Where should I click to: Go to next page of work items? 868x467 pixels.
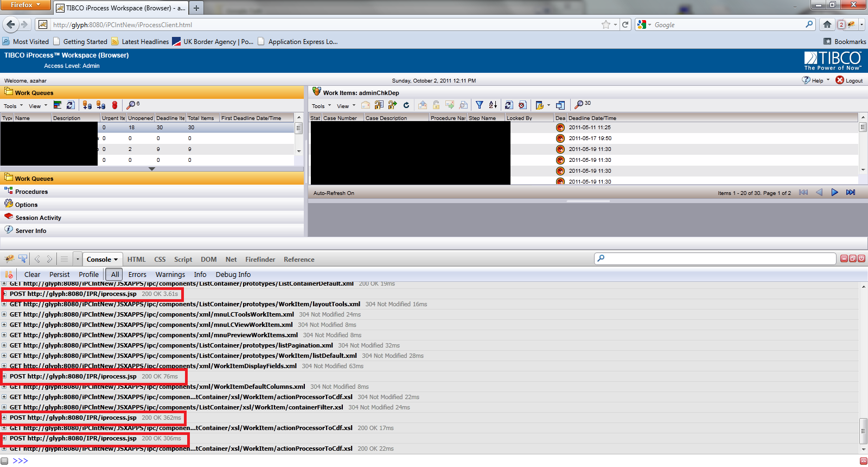point(834,193)
